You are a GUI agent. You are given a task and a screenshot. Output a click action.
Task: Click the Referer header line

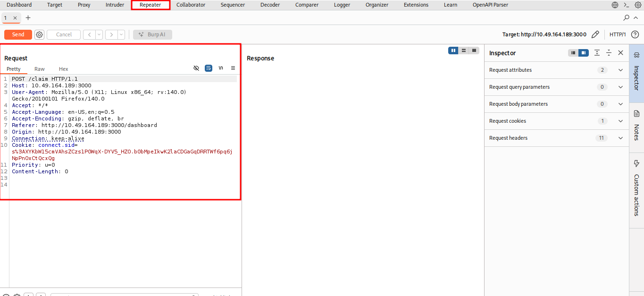84,125
